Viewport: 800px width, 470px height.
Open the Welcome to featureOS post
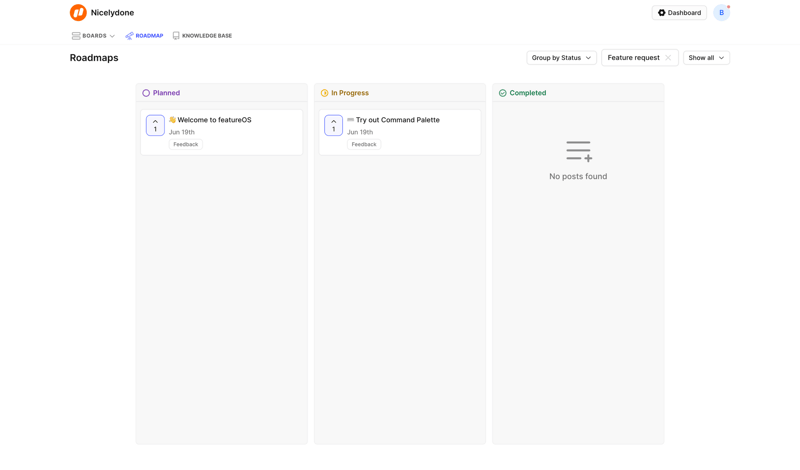point(214,120)
